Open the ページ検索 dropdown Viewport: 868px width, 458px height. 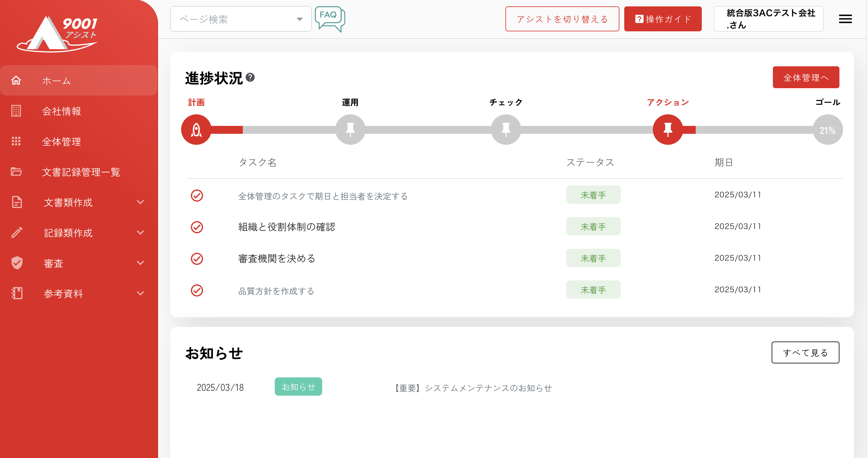click(241, 19)
